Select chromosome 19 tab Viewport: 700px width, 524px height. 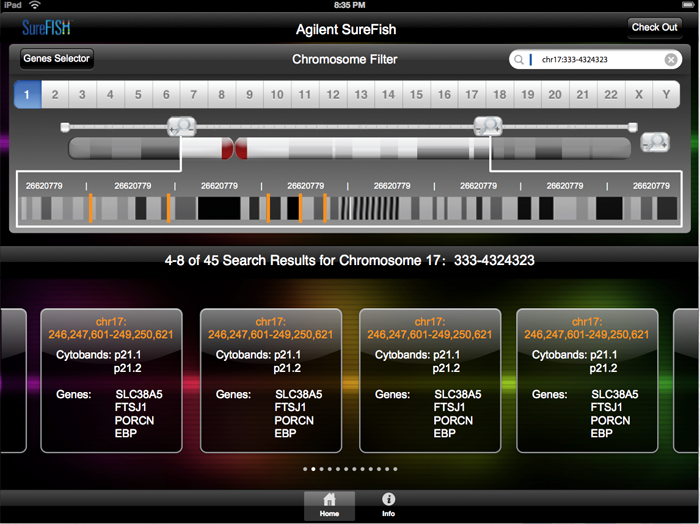click(528, 95)
